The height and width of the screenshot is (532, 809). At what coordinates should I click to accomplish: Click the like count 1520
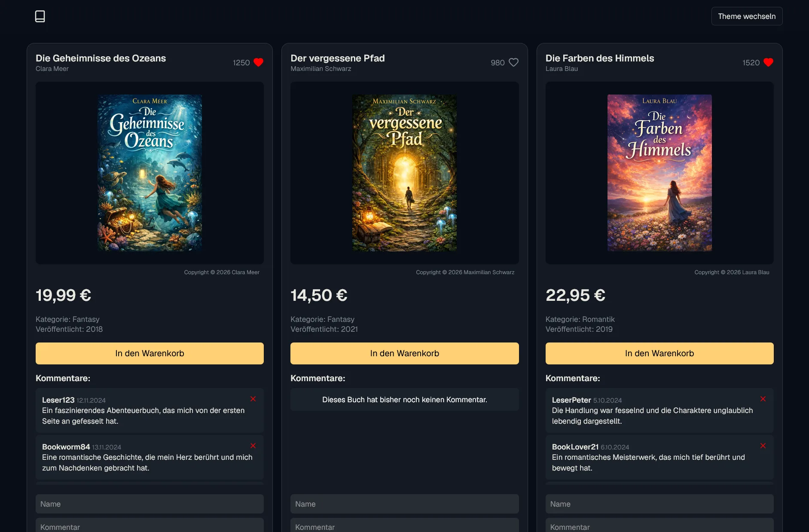751,63
